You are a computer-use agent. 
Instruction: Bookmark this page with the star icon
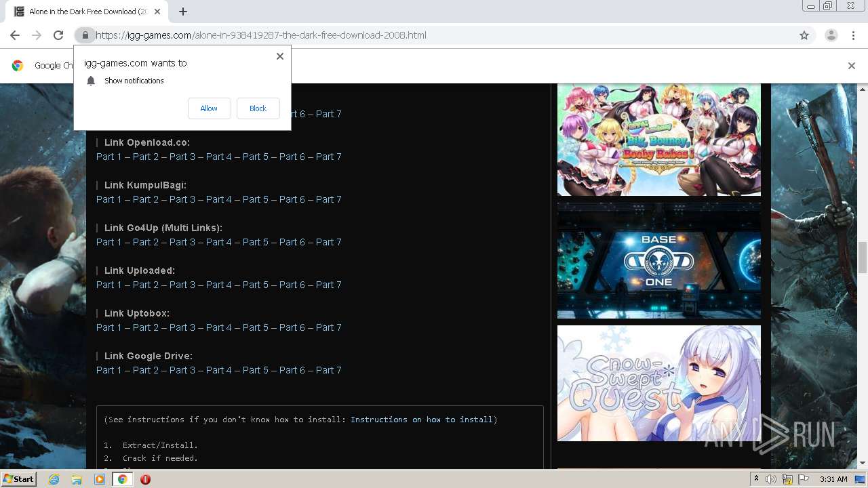(x=804, y=35)
